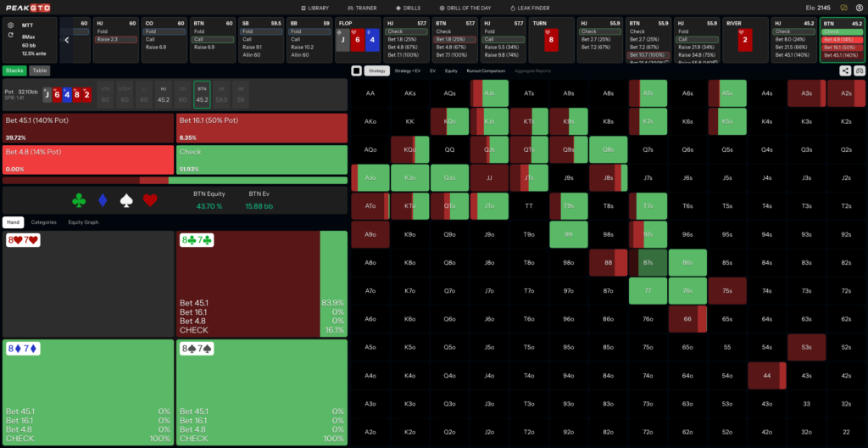This screenshot has width=868, height=448.
Task: Open the user profile icon
Action: (x=860, y=8)
